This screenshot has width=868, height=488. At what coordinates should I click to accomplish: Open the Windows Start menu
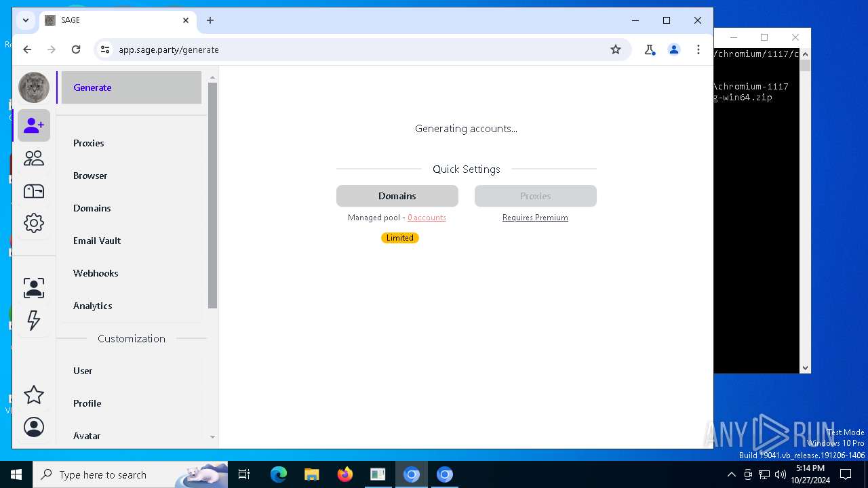pos(16,474)
